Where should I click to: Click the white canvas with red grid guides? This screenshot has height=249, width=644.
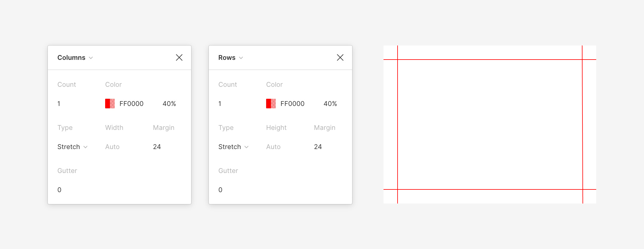[490, 124]
